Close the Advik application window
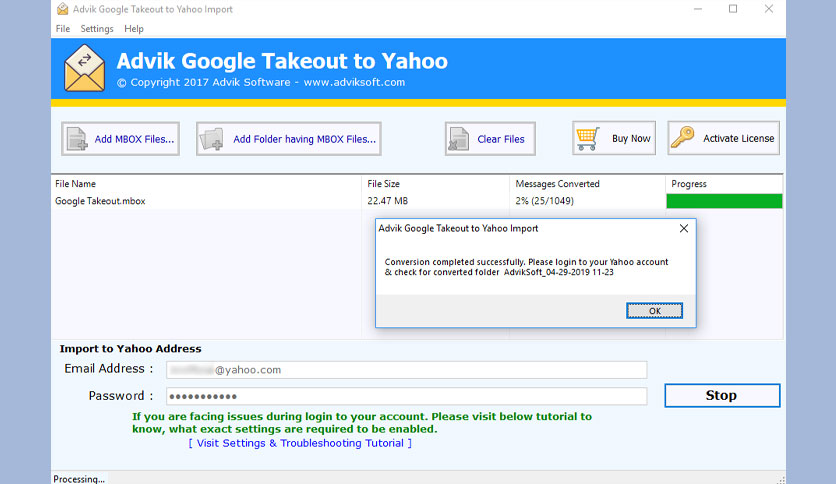Screen dimensions: 836x484 coord(768,9)
